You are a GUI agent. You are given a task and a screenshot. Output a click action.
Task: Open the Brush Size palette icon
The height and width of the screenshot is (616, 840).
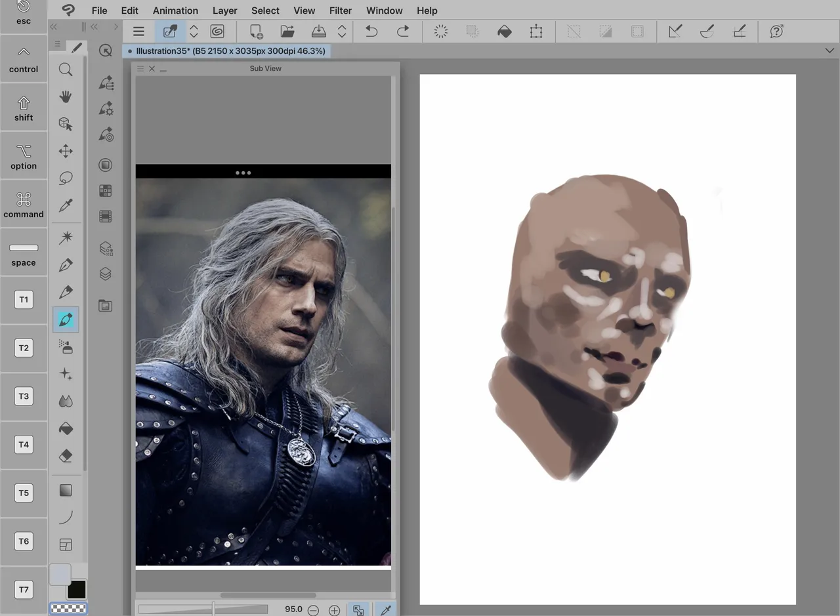[106, 134]
